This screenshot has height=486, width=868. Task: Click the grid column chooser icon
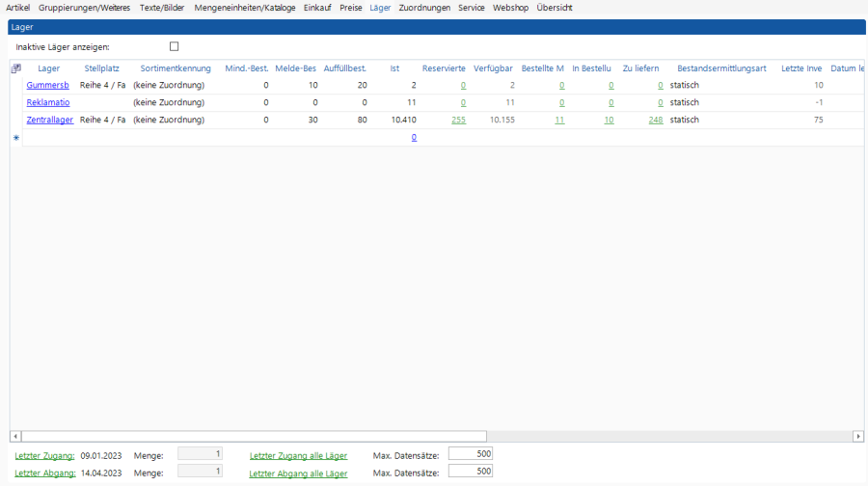click(15, 68)
